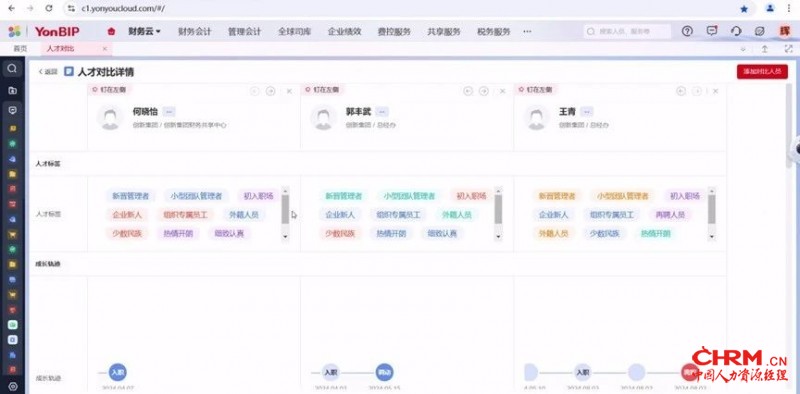Open the help question mark icon

pos(687,31)
